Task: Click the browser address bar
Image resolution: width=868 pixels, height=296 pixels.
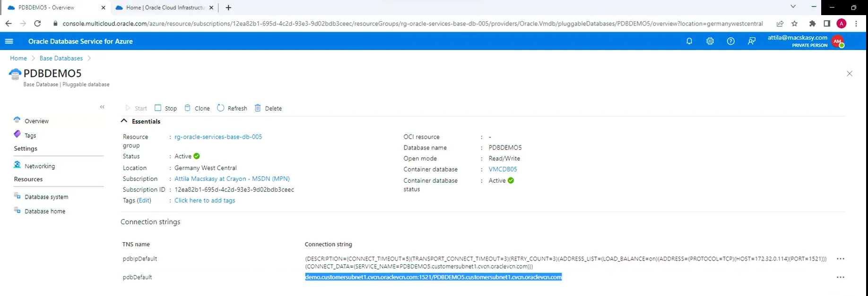Action: click(x=412, y=23)
